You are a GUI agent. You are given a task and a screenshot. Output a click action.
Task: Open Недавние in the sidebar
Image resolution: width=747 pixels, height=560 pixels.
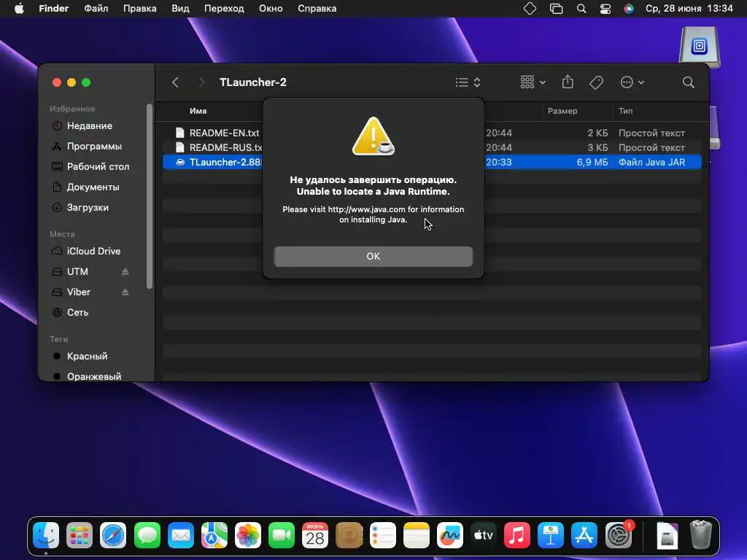point(90,125)
